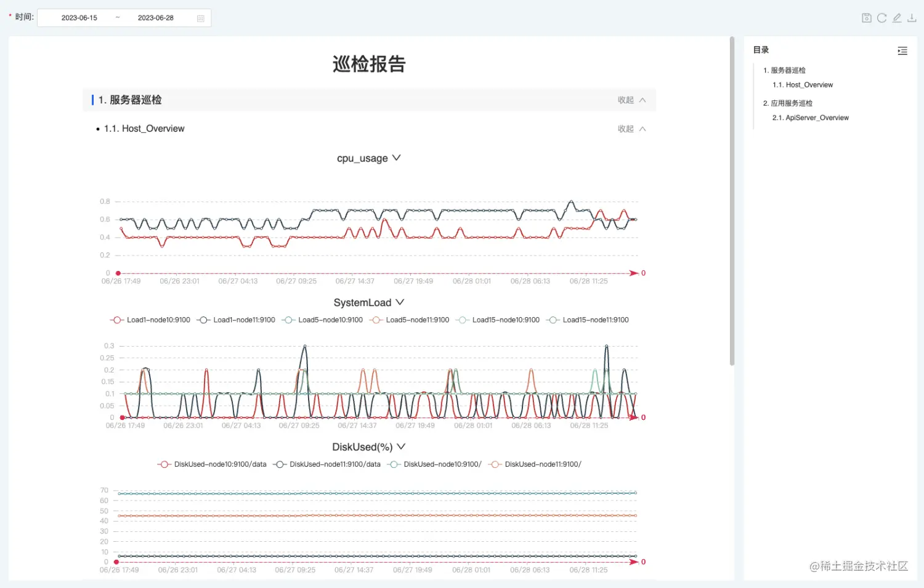Click the download report icon
924x588 pixels.
click(912, 18)
